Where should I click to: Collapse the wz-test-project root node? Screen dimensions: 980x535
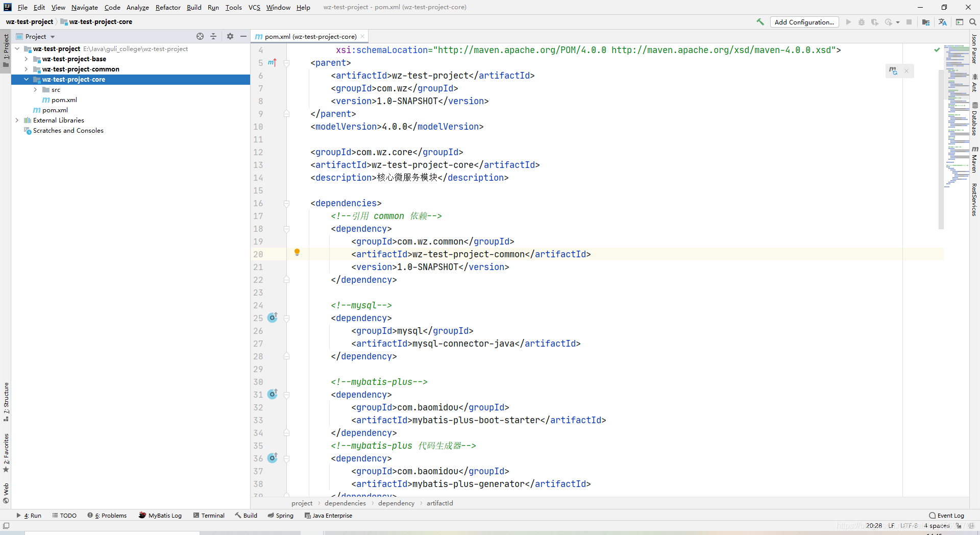[x=17, y=49]
